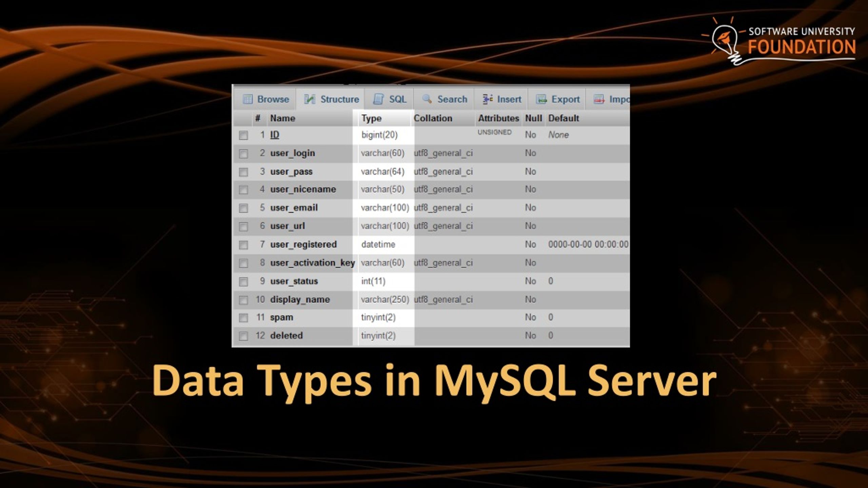
Task: Select the user_email row checkbox
Action: click(x=243, y=207)
